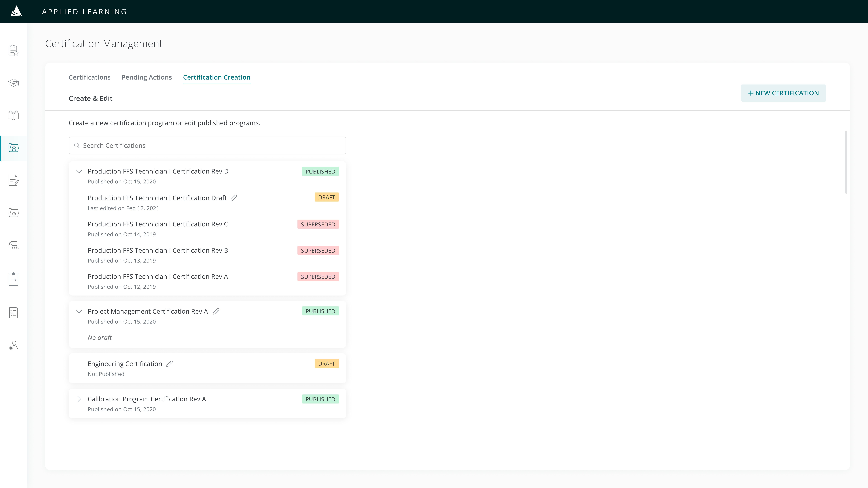
Task: Click the clipboard with arrow sidebar icon
Action: pyautogui.click(x=13, y=279)
